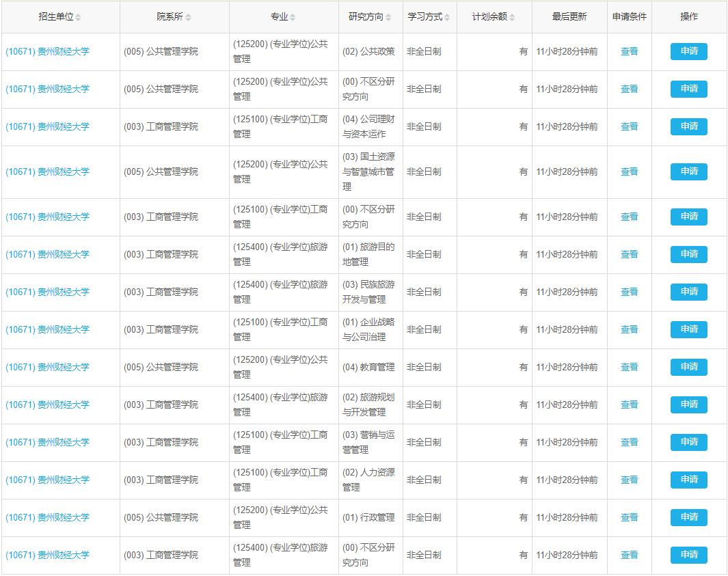View conditions for 公司理财与资本运作 row
The height and width of the screenshot is (576, 728).
click(629, 126)
